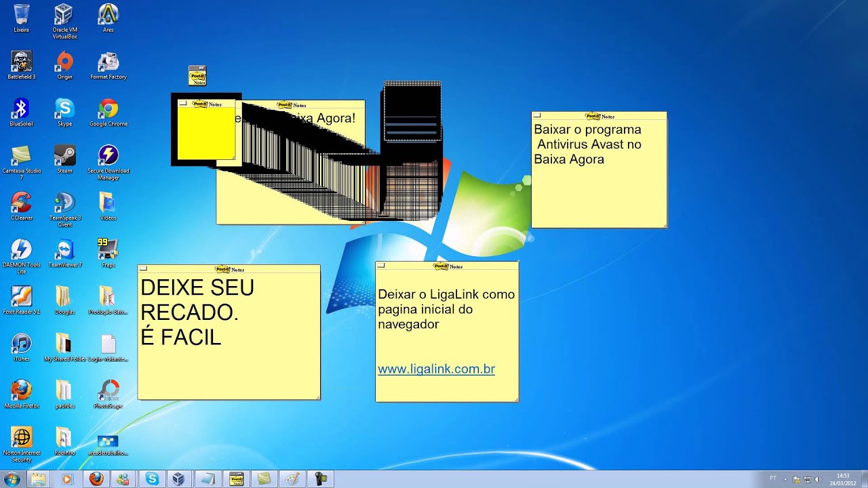This screenshot has height=488, width=868.
Task: Open the Ares desktop shortcut
Action: click(108, 18)
